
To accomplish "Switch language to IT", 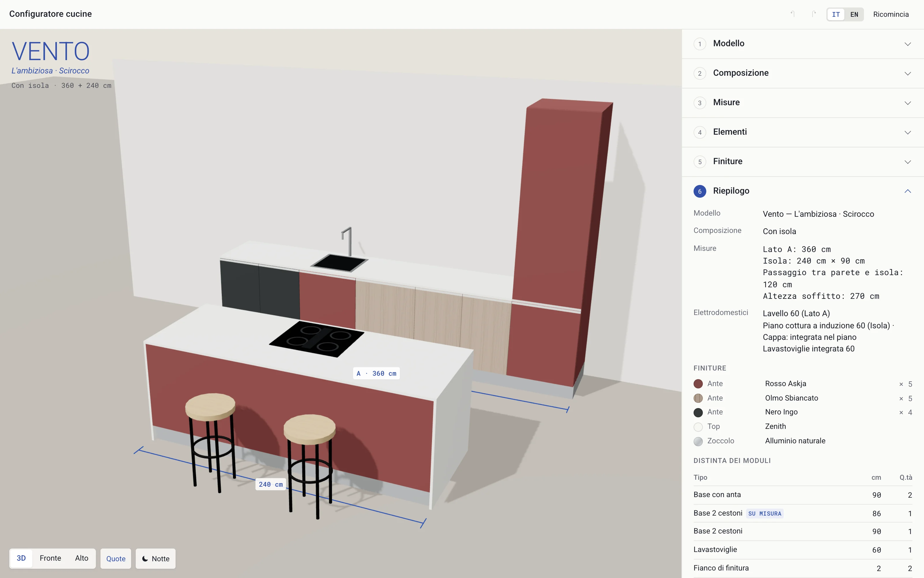I will click(836, 14).
